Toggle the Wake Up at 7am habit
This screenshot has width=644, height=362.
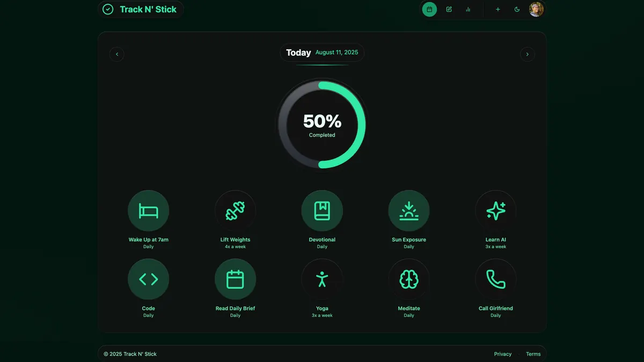coord(149,211)
